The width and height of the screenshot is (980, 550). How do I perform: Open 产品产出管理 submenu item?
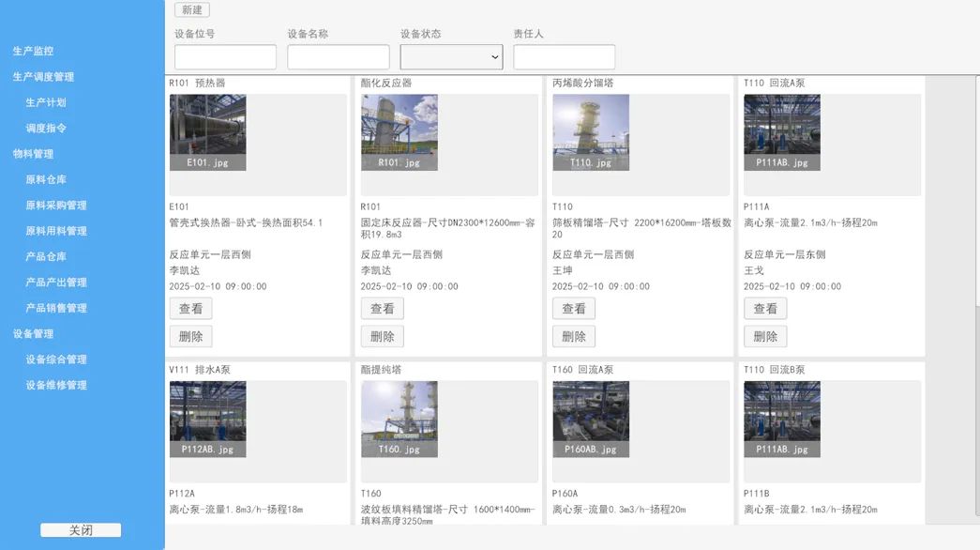(x=55, y=282)
